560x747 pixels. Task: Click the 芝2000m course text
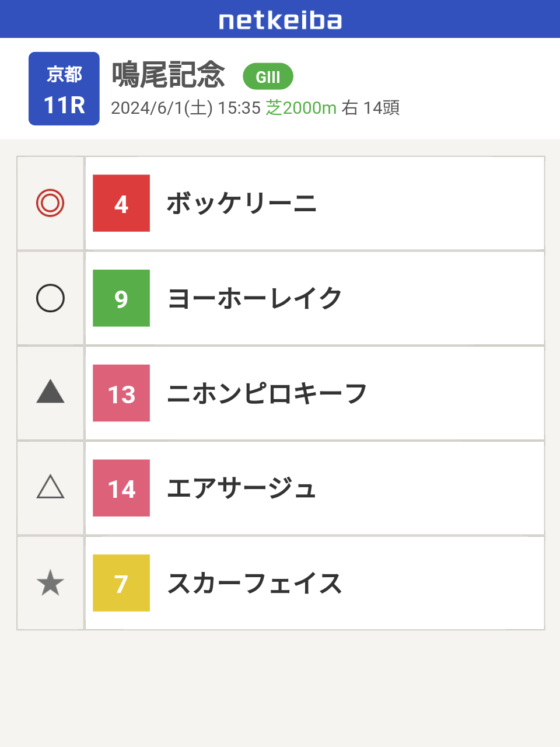(x=301, y=107)
